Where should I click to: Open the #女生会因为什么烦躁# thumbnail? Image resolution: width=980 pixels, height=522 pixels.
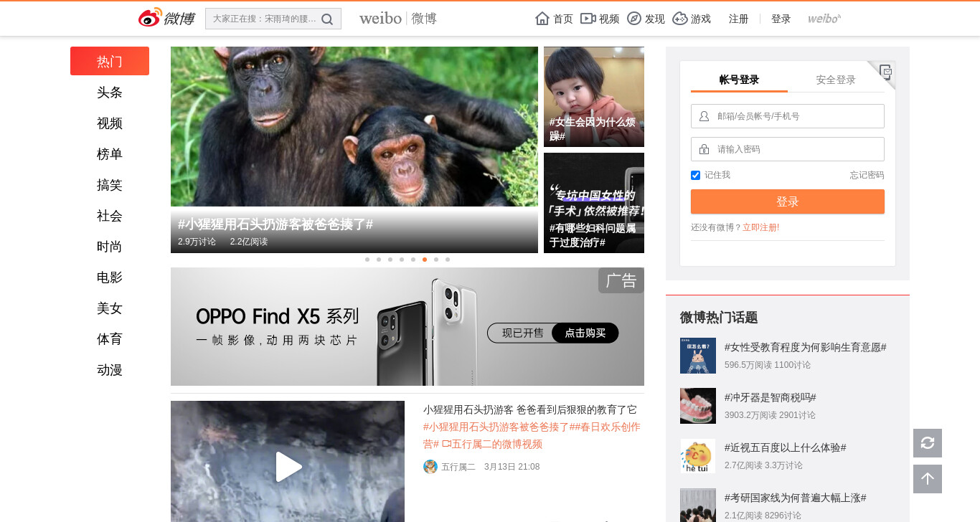[594, 97]
